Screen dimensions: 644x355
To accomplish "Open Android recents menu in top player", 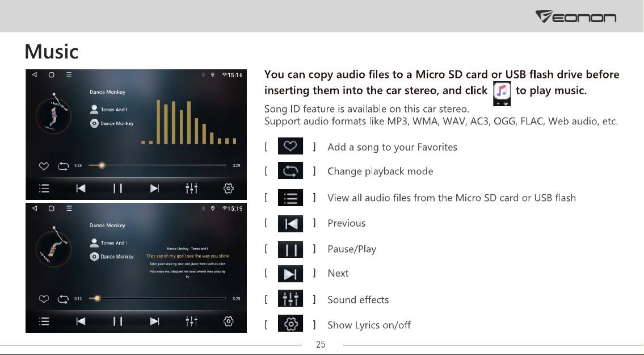I will pos(69,75).
